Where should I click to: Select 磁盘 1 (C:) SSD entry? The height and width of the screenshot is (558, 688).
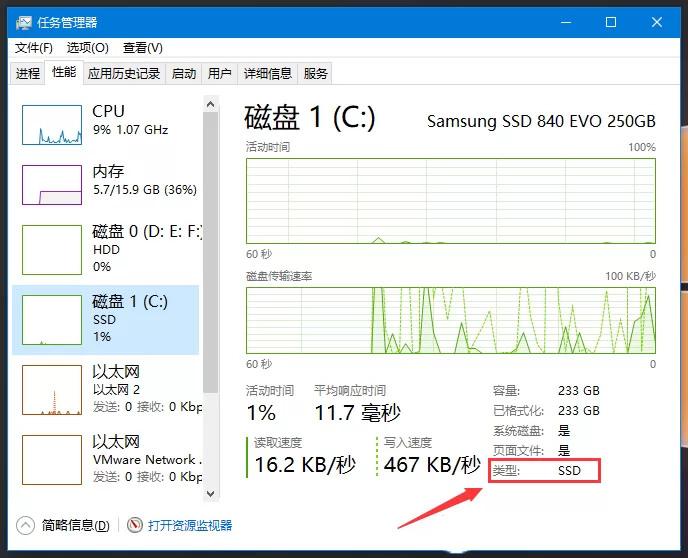pos(105,319)
